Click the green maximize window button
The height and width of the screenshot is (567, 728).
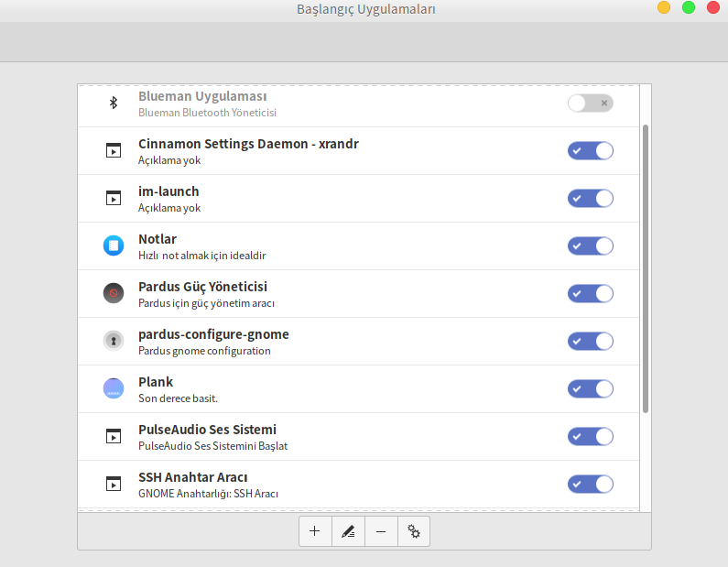coord(689,7)
